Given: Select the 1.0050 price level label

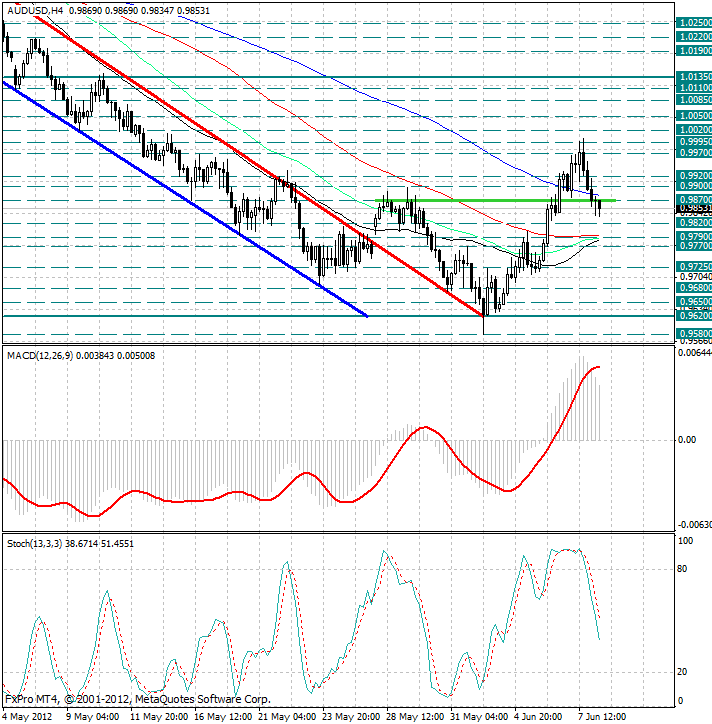Looking at the screenshot, I should point(694,116).
